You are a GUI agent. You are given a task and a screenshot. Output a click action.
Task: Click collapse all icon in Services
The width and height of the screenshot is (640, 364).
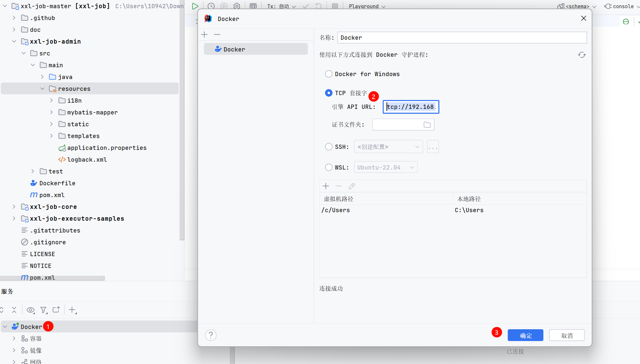tap(14, 310)
